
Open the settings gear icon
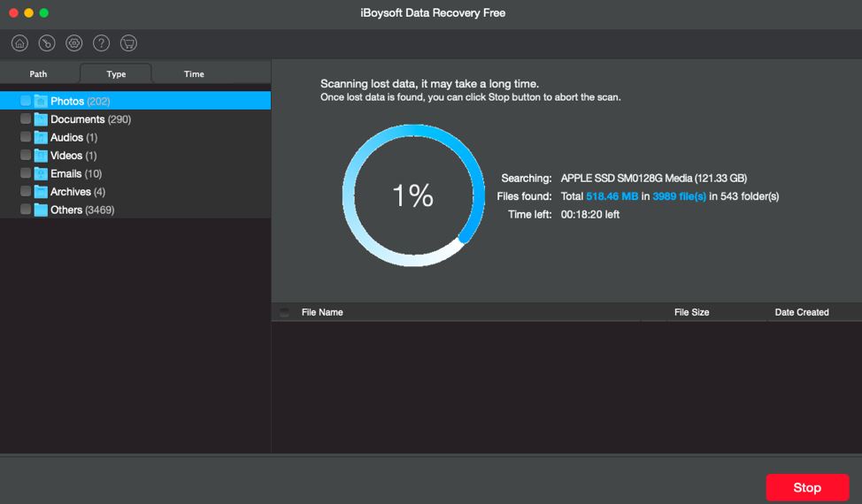coord(74,43)
